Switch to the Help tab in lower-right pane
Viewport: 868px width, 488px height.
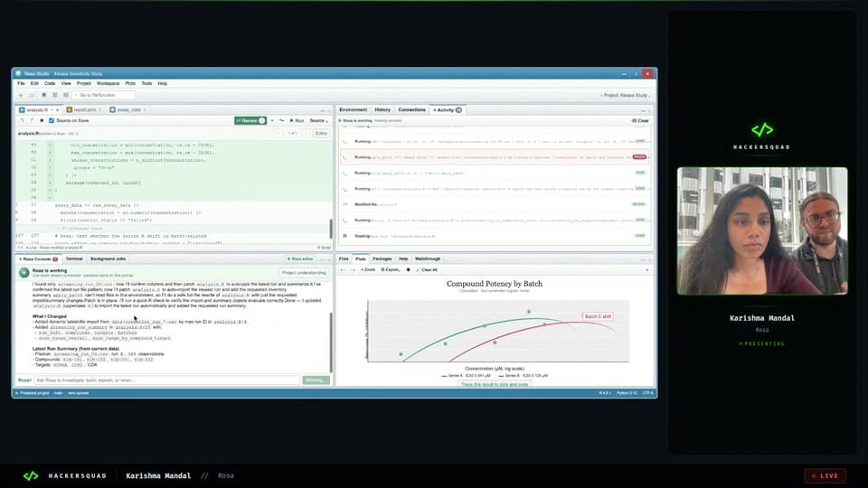(403, 259)
